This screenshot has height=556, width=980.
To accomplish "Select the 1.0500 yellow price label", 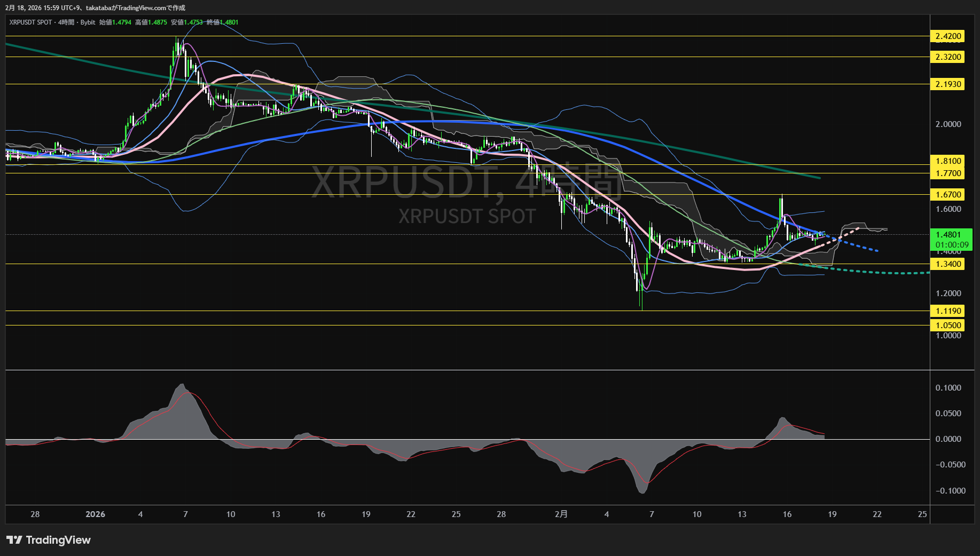I will point(947,325).
